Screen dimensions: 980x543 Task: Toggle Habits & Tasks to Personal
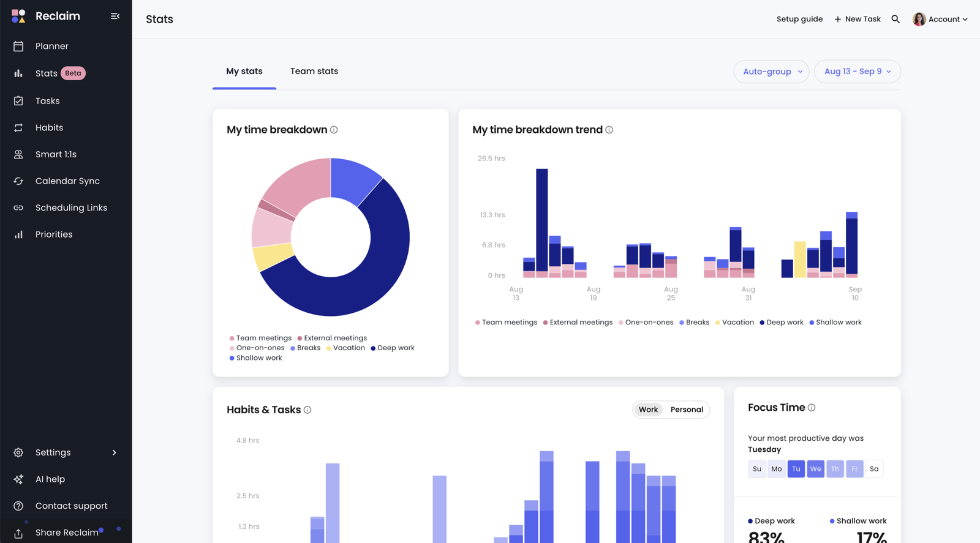687,410
